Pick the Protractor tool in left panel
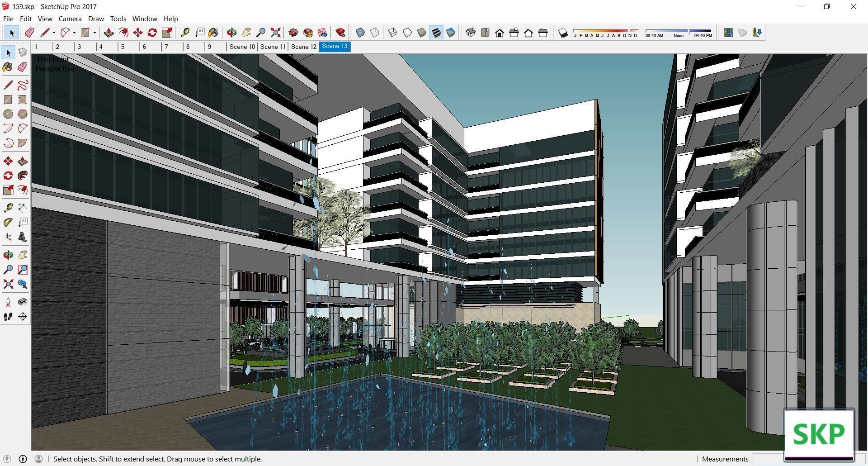This screenshot has height=466, width=868. (x=8, y=223)
